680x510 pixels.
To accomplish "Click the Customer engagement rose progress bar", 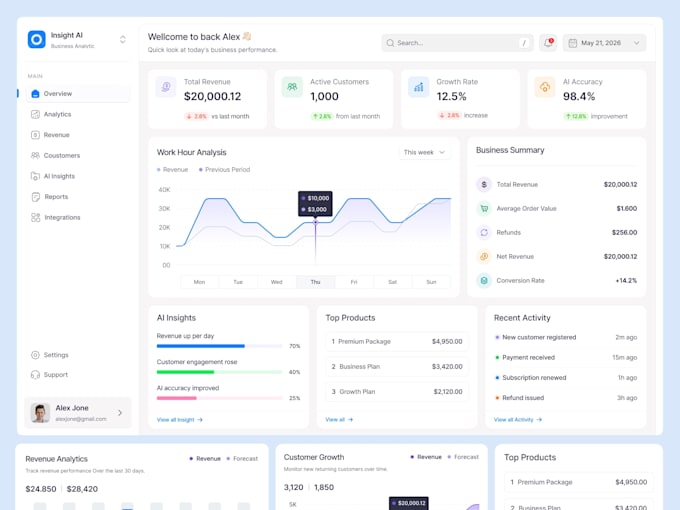I will [219, 372].
